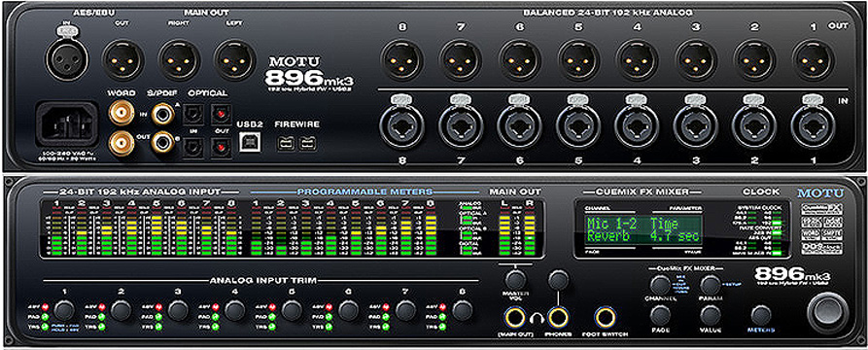Viewport: 868px width, 350px height.
Task: Select balanced analog OUT XLR jack 8
Action: click(x=401, y=60)
